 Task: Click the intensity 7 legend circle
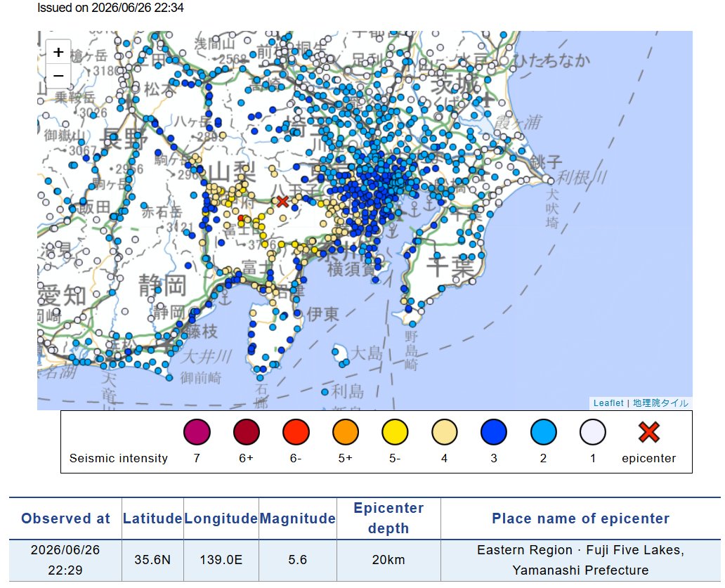pyautogui.click(x=197, y=432)
